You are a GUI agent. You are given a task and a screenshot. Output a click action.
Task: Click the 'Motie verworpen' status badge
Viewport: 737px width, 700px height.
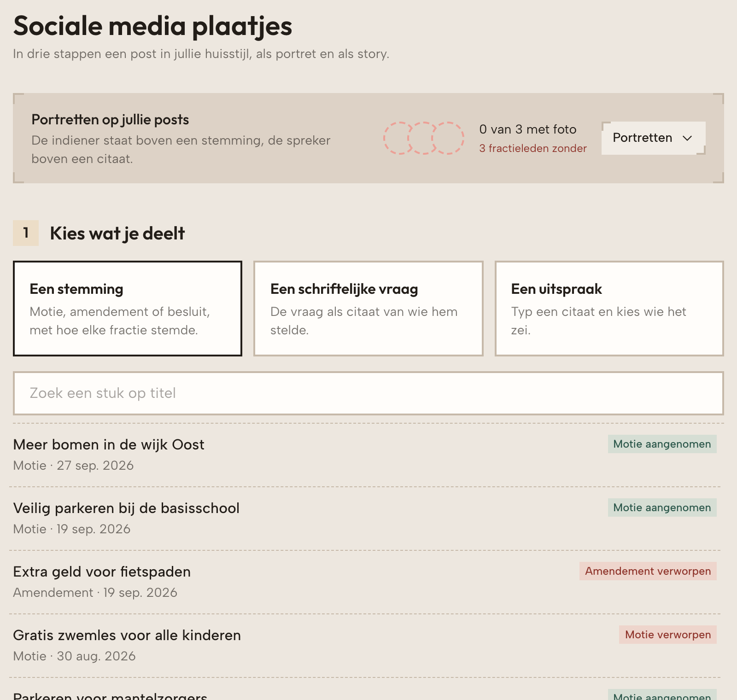pos(668,635)
